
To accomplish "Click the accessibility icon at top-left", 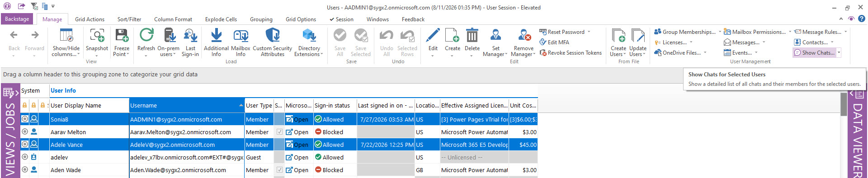I will pos(7,6).
